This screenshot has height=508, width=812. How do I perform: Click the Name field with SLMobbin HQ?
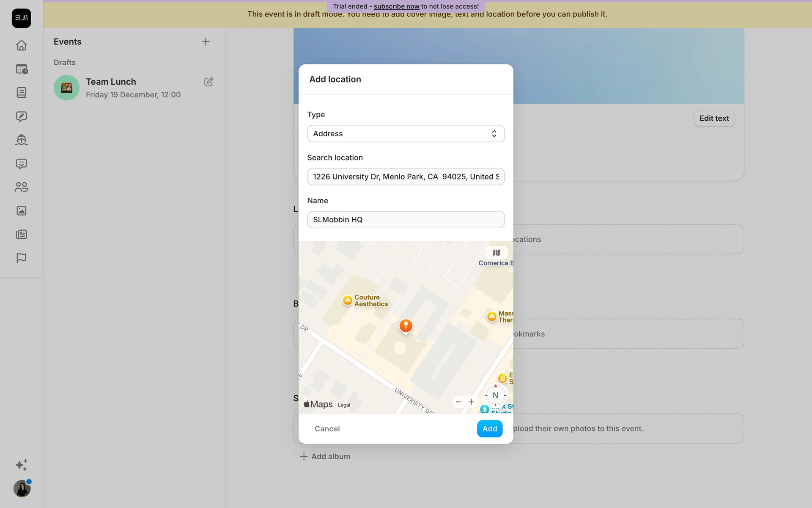click(x=406, y=220)
